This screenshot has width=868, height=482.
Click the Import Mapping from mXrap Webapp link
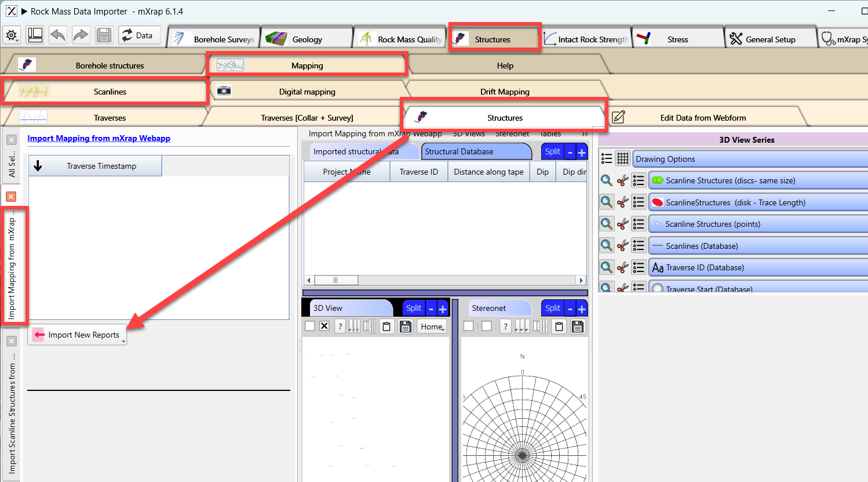[x=99, y=138]
